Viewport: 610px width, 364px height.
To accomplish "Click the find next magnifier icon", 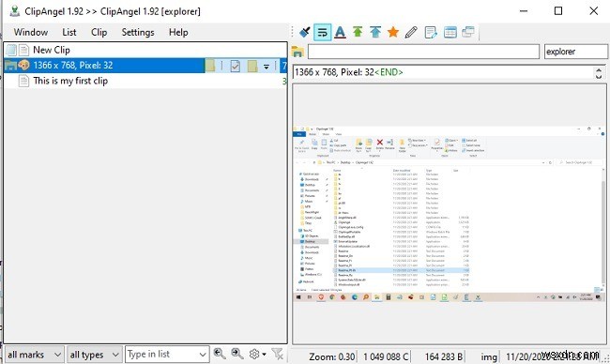I will click(x=236, y=354).
